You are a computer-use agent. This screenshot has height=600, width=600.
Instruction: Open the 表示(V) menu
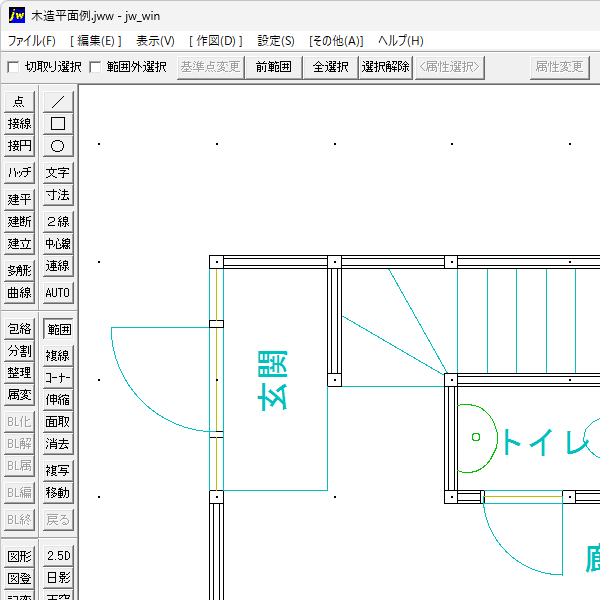(x=155, y=41)
